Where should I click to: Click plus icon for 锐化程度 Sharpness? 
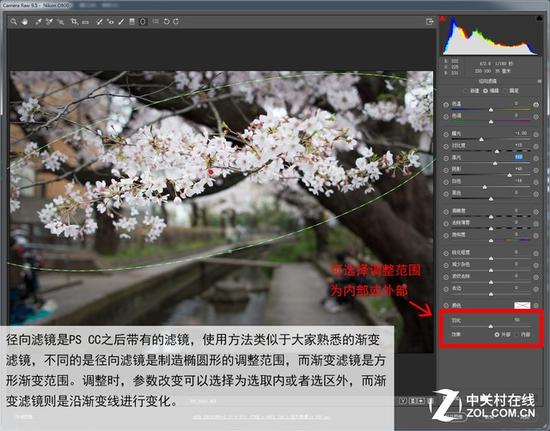536,253
